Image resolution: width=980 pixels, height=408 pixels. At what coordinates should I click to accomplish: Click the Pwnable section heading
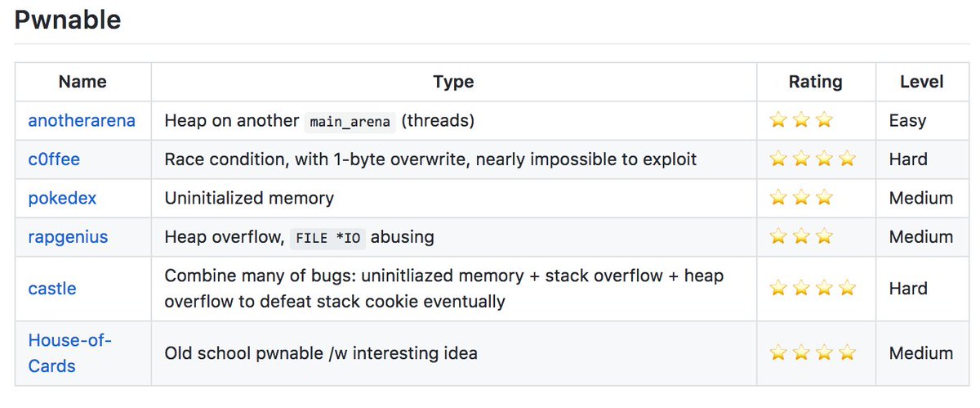[x=68, y=20]
